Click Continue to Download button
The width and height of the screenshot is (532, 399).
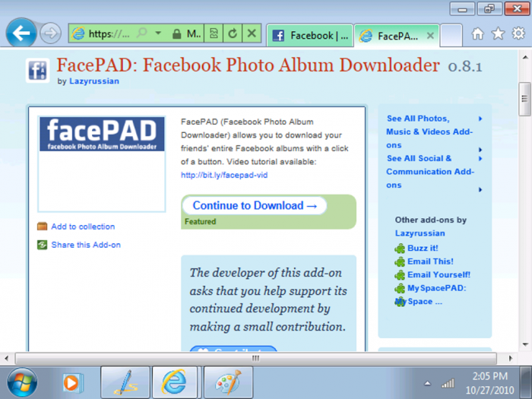255,206
